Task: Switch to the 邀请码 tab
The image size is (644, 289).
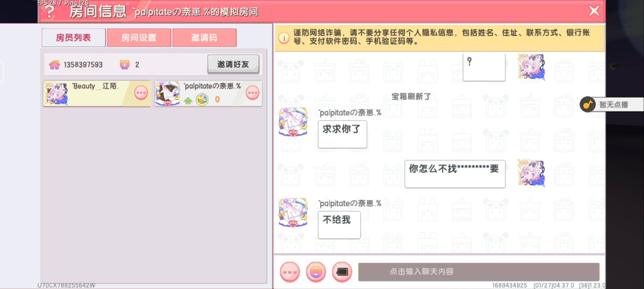Action: coord(204,37)
